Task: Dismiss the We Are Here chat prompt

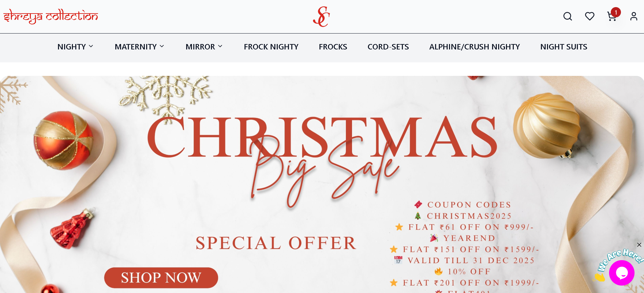Action: tap(639, 245)
